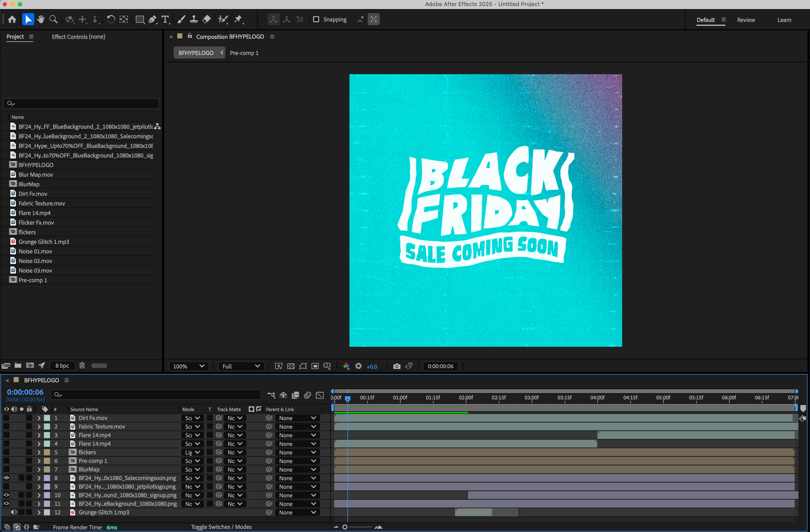
Task: Mute the Grunge Glitch 1.mp3 audio
Action: (14, 512)
